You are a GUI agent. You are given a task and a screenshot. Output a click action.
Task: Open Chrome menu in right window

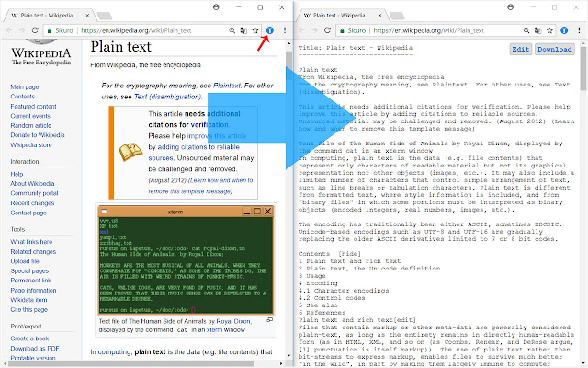click(579, 30)
